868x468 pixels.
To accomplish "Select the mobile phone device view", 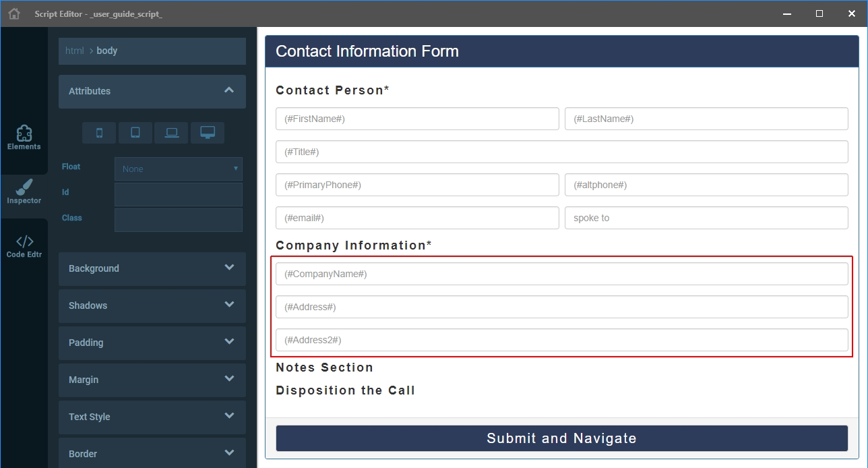I will coord(99,133).
